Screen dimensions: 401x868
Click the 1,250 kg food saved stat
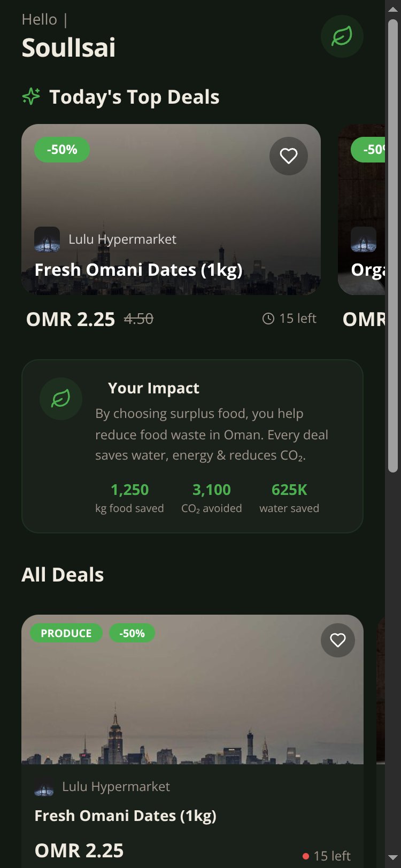129,498
